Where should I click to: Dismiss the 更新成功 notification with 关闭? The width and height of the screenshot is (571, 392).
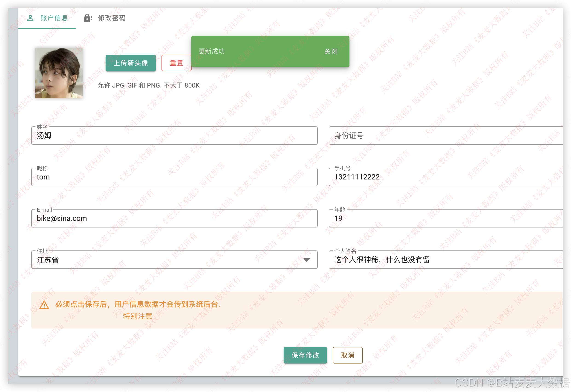[x=331, y=51]
